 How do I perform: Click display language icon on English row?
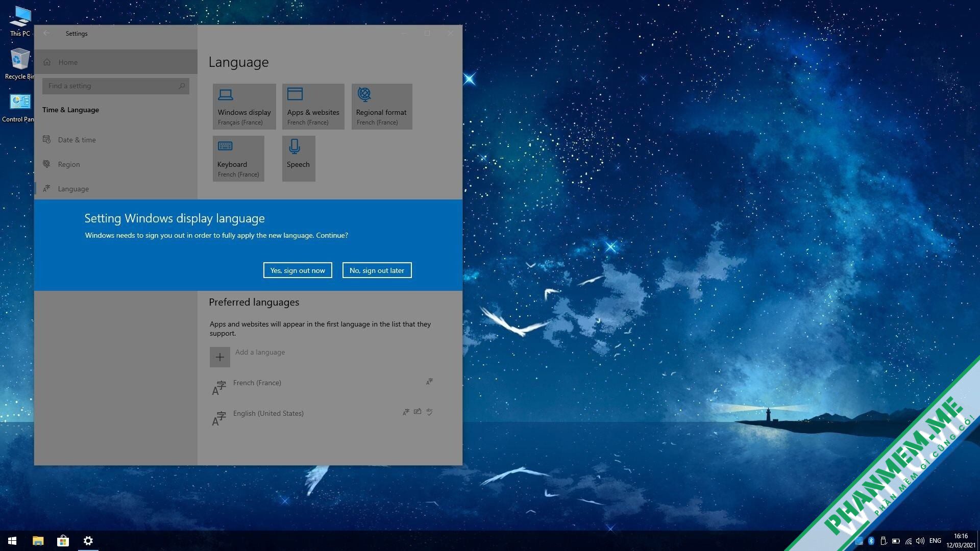pyautogui.click(x=406, y=412)
